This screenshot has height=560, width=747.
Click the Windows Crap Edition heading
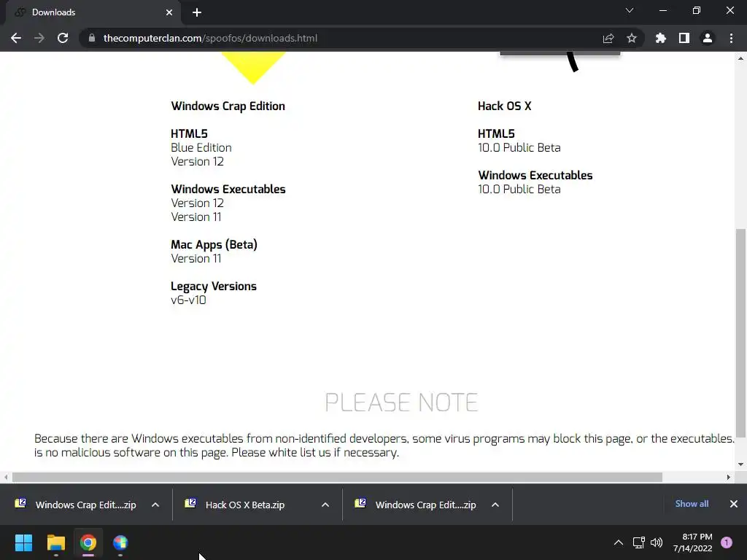228,106
